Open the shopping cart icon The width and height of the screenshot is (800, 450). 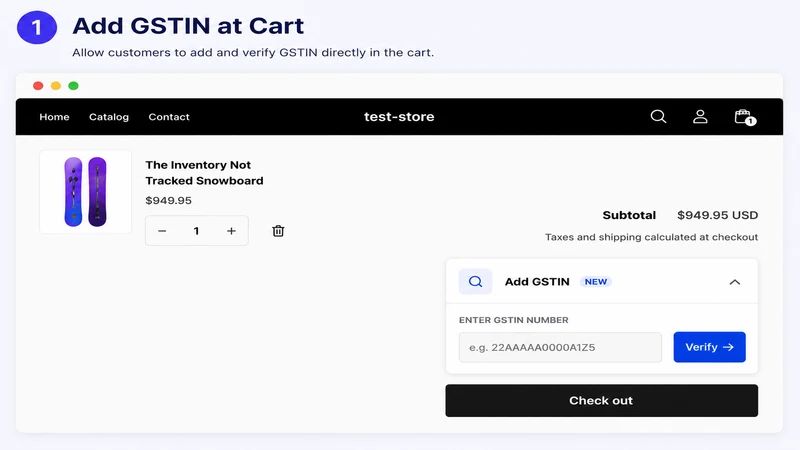745,117
